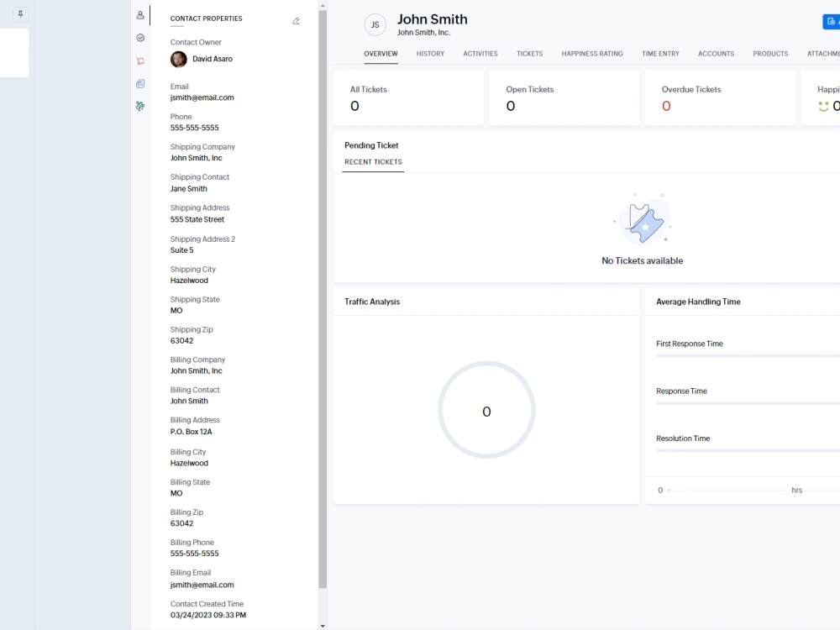The height and width of the screenshot is (630, 840).
Task: Click the Response Time progress bar
Action: [x=748, y=403]
